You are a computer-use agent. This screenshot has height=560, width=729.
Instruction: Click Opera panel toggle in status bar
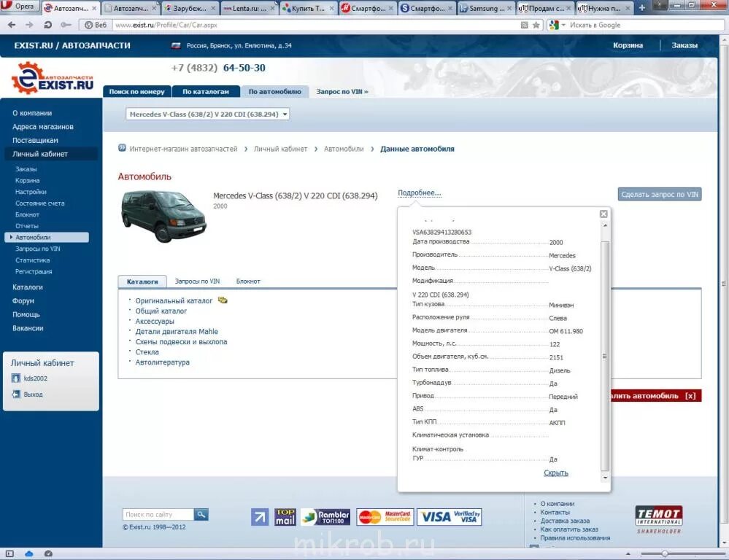coord(9,553)
